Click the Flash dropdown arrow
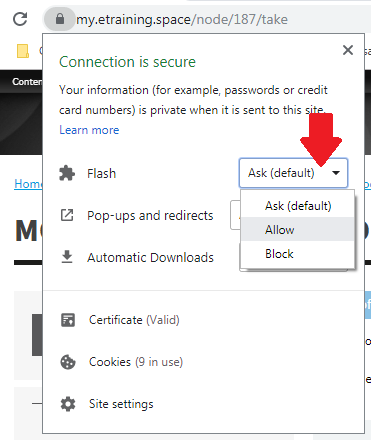 336,173
